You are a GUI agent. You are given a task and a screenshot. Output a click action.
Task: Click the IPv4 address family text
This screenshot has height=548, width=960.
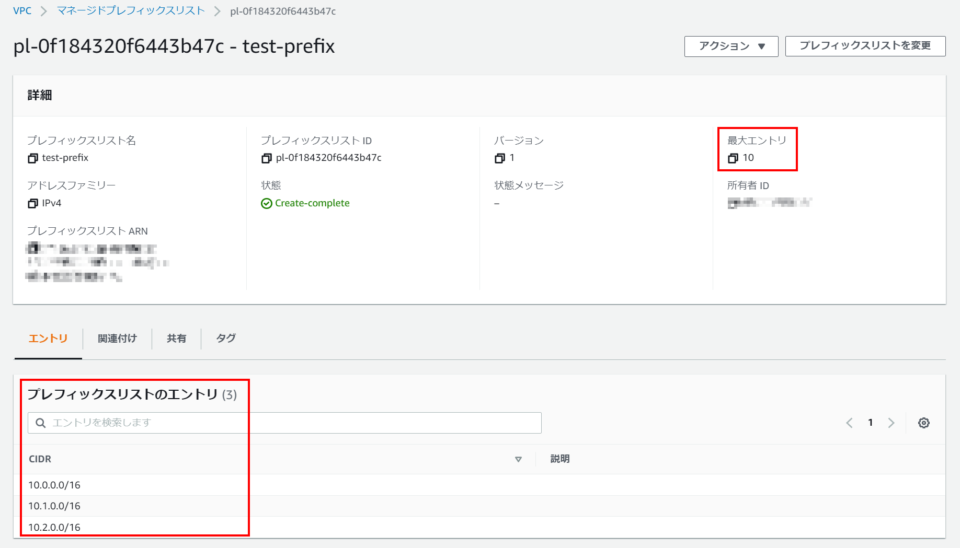pyautogui.click(x=51, y=203)
